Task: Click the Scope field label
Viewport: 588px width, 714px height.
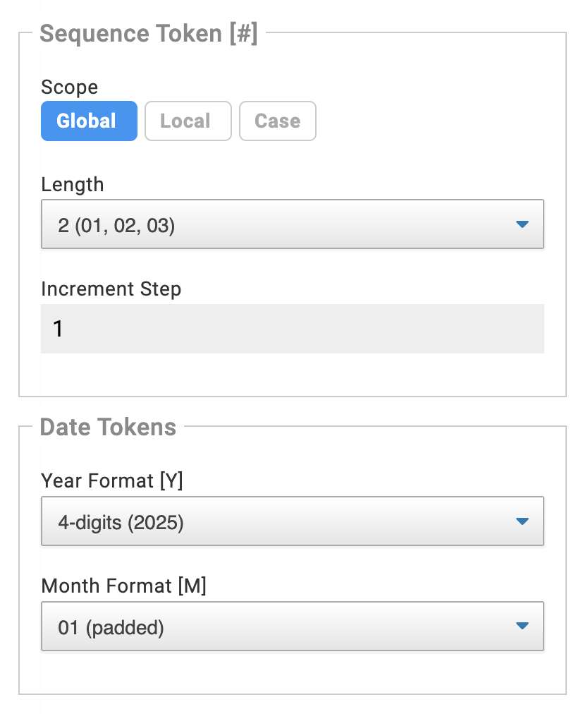Action: [x=69, y=87]
